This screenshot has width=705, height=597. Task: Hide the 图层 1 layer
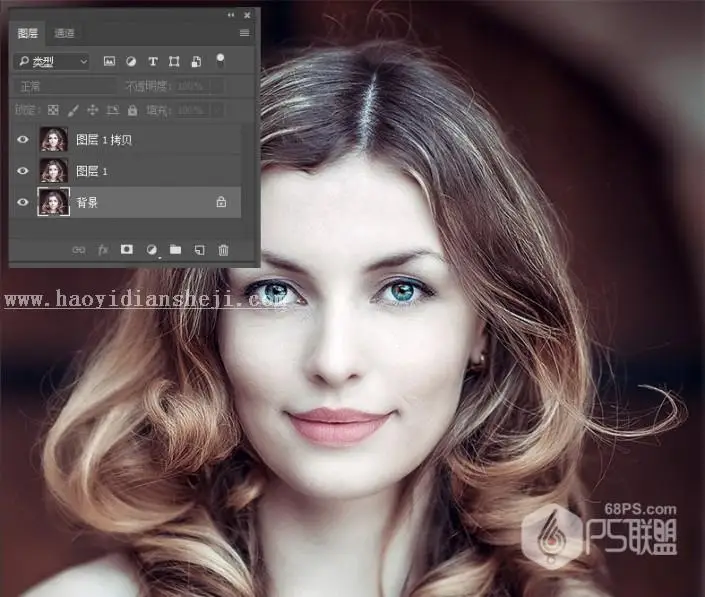click(22, 171)
